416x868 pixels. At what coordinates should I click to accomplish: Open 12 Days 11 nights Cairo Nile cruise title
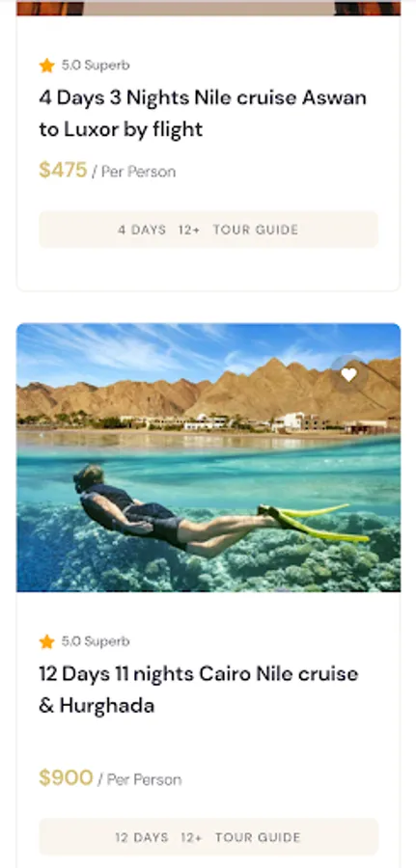[x=199, y=690]
